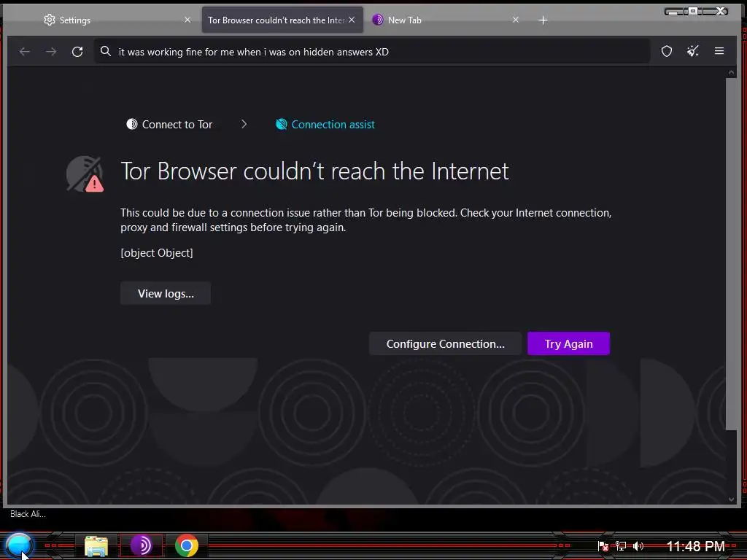Click the Action Center flag tray icon
The width and height of the screenshot is (747, 560).
click(603, 546)
